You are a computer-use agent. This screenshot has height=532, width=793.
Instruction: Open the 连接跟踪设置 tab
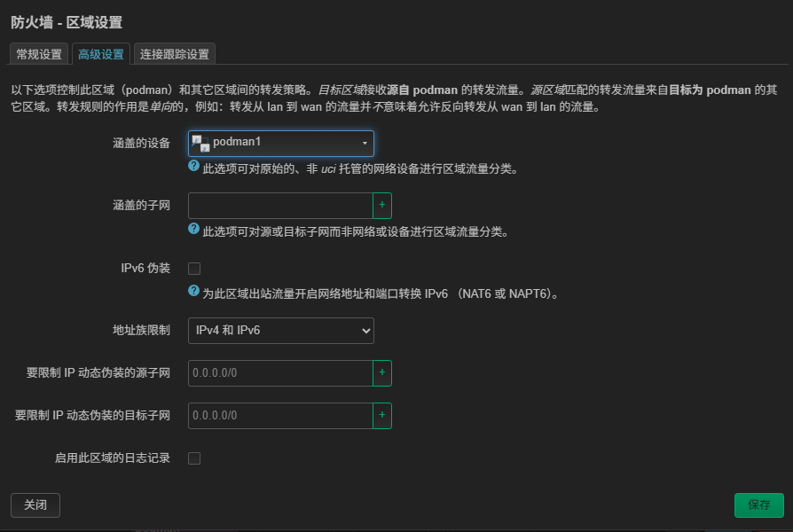pos(174,54)
